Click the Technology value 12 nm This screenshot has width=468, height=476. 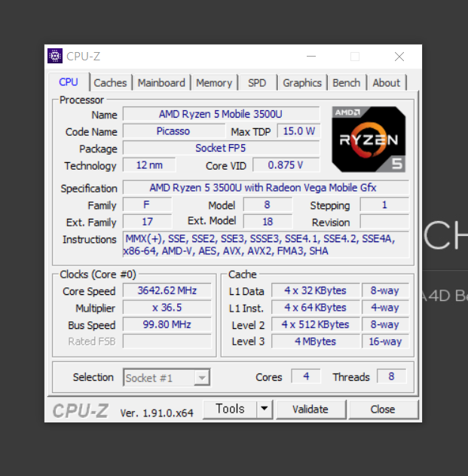pyautogui.click(x=149, y=165)
